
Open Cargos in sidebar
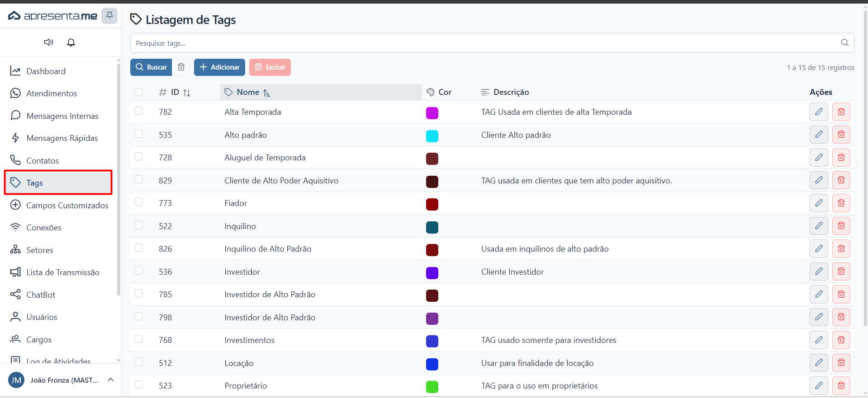[x=59, y=339]
